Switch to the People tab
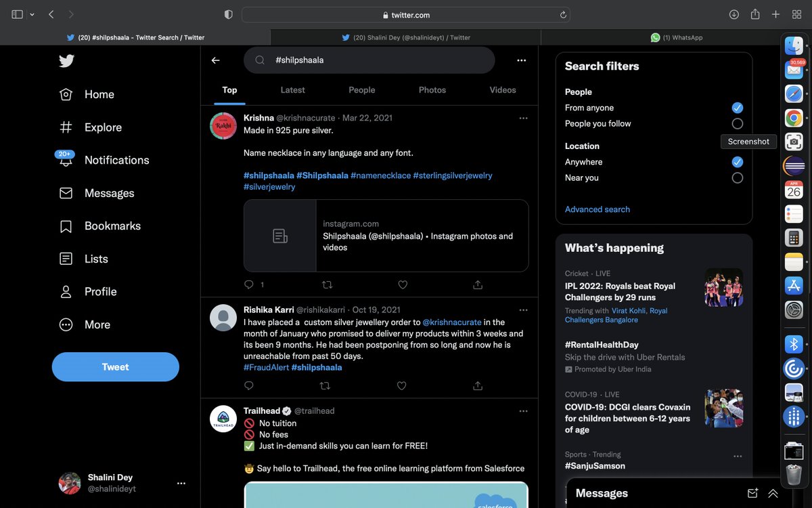Screen dimensions: 812x508 coord(362,90)
